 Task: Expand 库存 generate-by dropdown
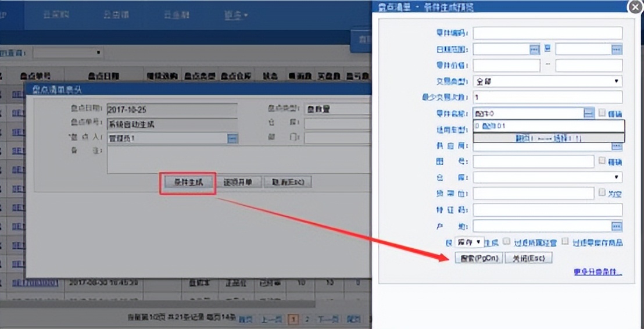(x=470, y=242)
